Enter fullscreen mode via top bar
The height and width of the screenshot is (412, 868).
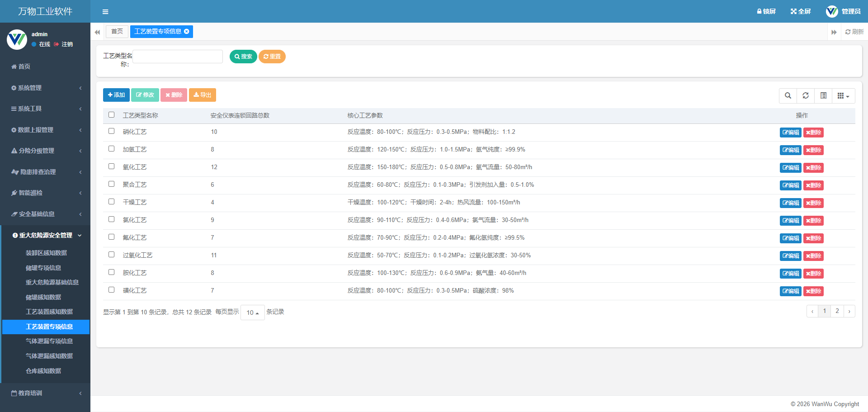800,11
